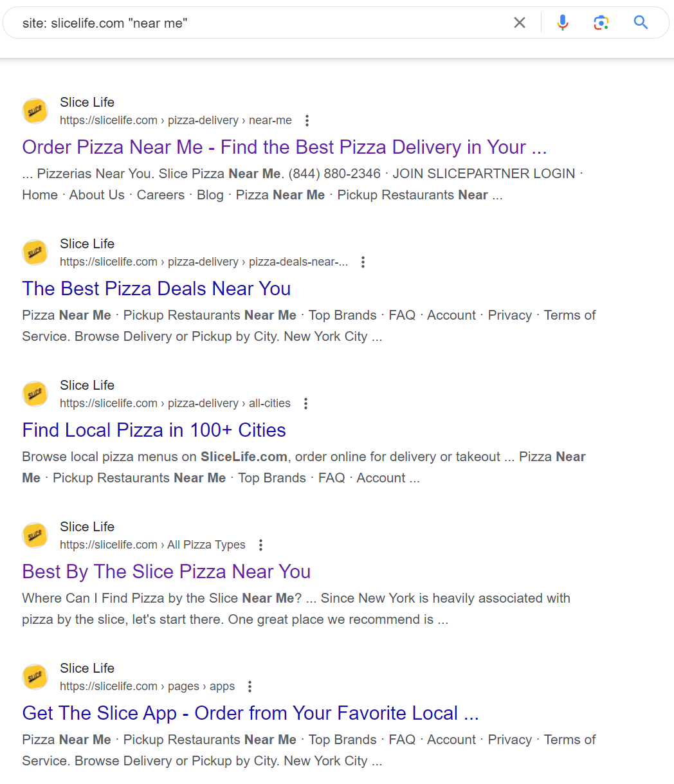674x784 pixels.
Task: Clear the search query with the X icon
Action: 519,22
